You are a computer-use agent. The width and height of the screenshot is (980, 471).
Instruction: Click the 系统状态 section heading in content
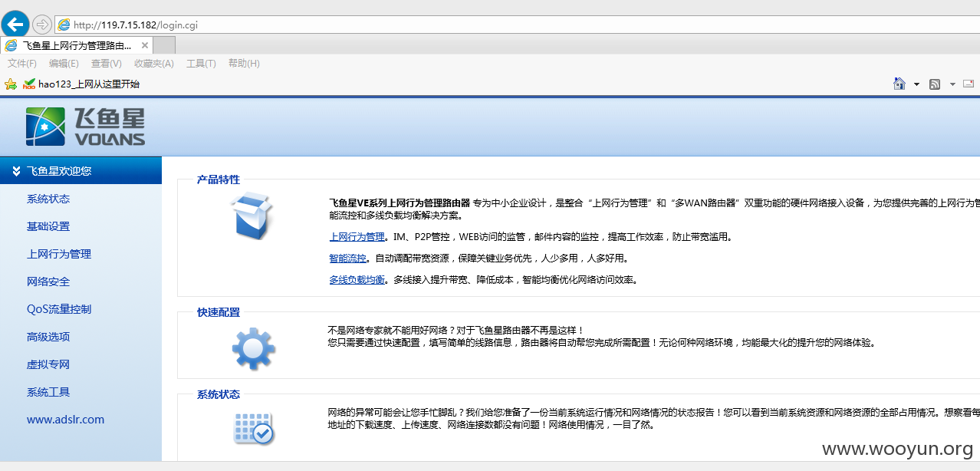click(219, 394)
